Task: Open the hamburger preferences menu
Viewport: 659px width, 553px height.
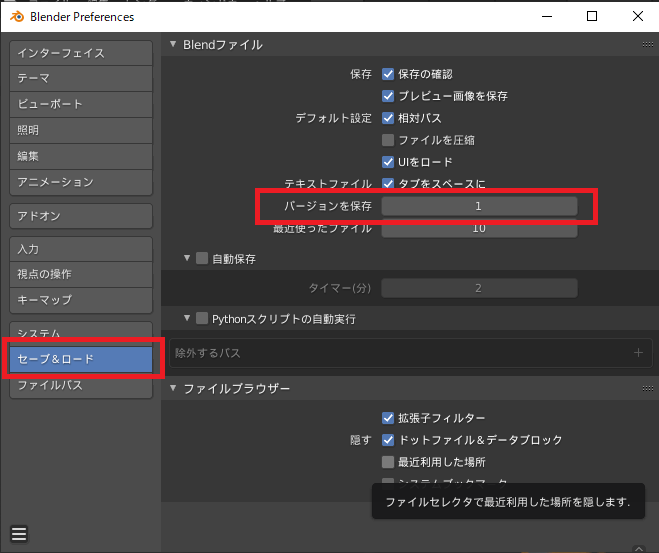Action: (18, 534)
